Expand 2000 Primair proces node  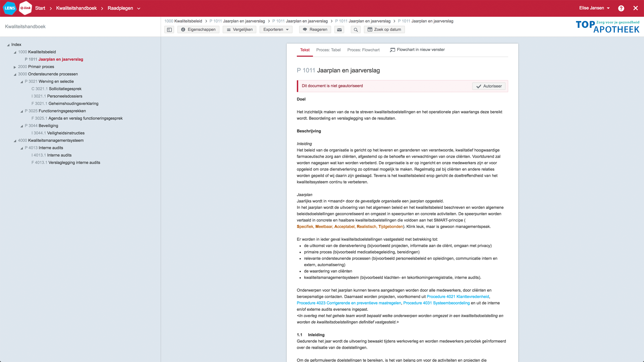15,67
